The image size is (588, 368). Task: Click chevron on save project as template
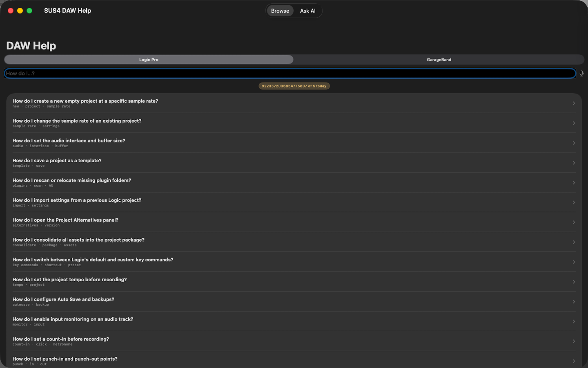click(574, 163)
